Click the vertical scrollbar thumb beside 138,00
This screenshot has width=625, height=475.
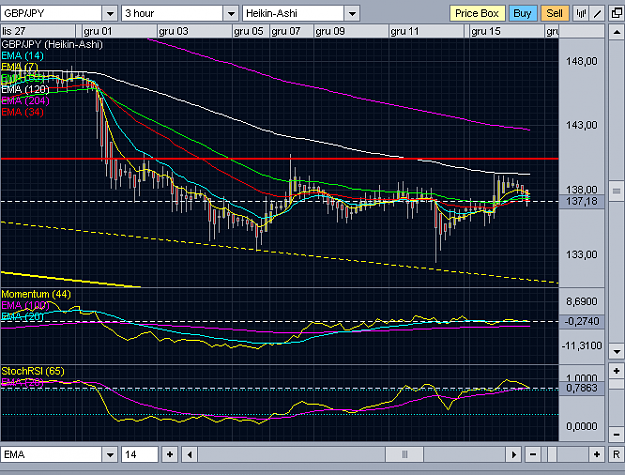click(x=616, y=190)
